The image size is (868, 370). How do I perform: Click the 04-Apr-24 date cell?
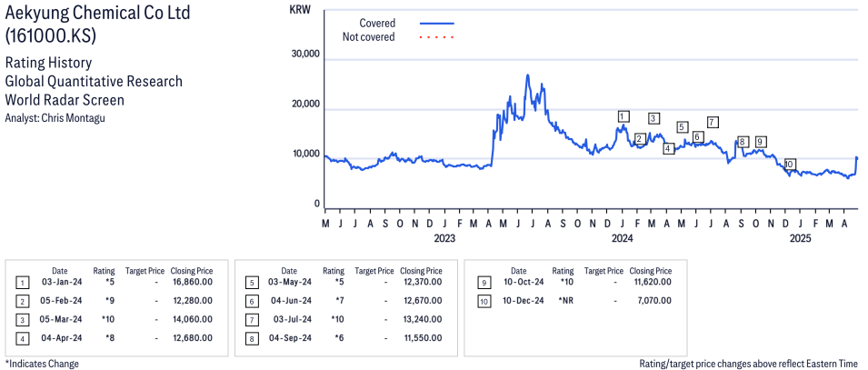pyautogui.click(x=62, y=338)
